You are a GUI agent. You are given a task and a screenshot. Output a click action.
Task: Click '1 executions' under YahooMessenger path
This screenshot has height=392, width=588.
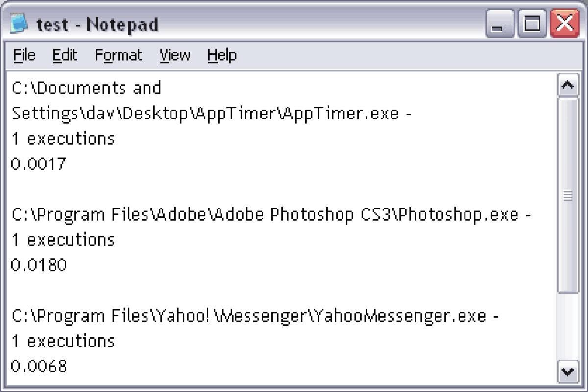(63, 341)
